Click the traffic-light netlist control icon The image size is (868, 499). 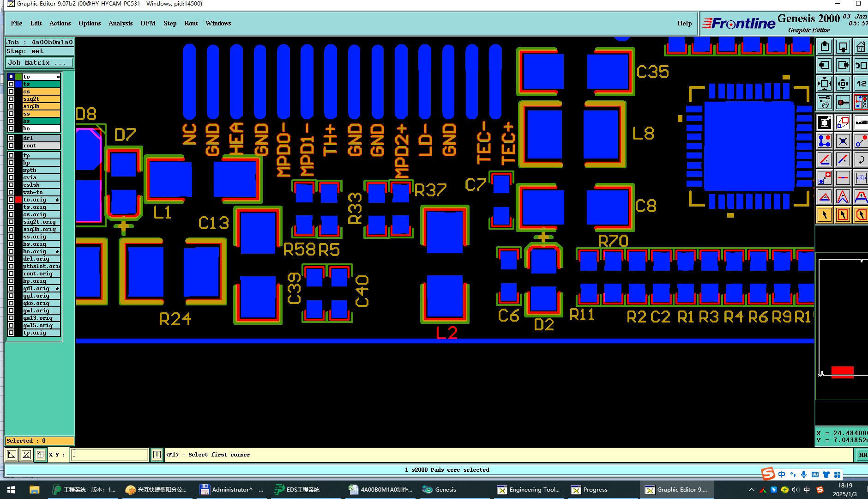[861, 102]
